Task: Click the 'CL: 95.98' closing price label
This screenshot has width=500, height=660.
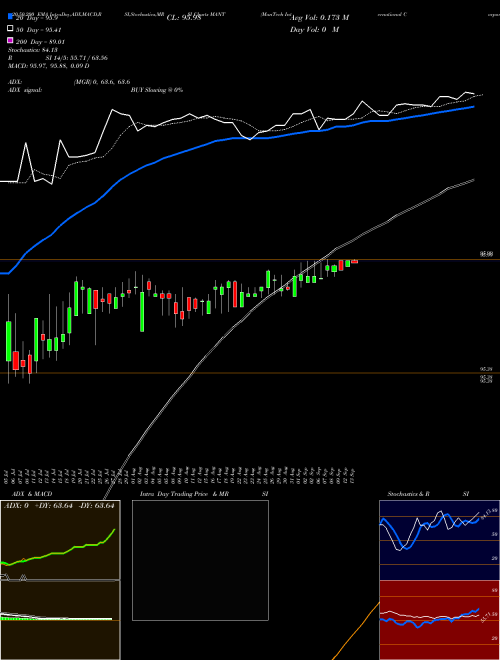Action: [x=184, y=18]
